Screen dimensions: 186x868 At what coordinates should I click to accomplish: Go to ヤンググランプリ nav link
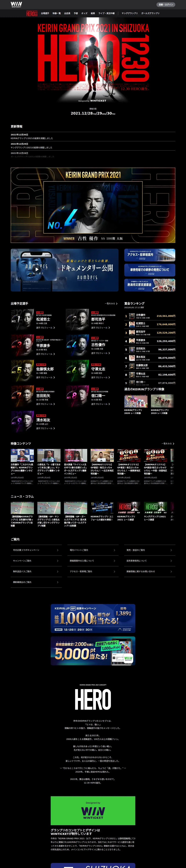(x=130, y=13)
